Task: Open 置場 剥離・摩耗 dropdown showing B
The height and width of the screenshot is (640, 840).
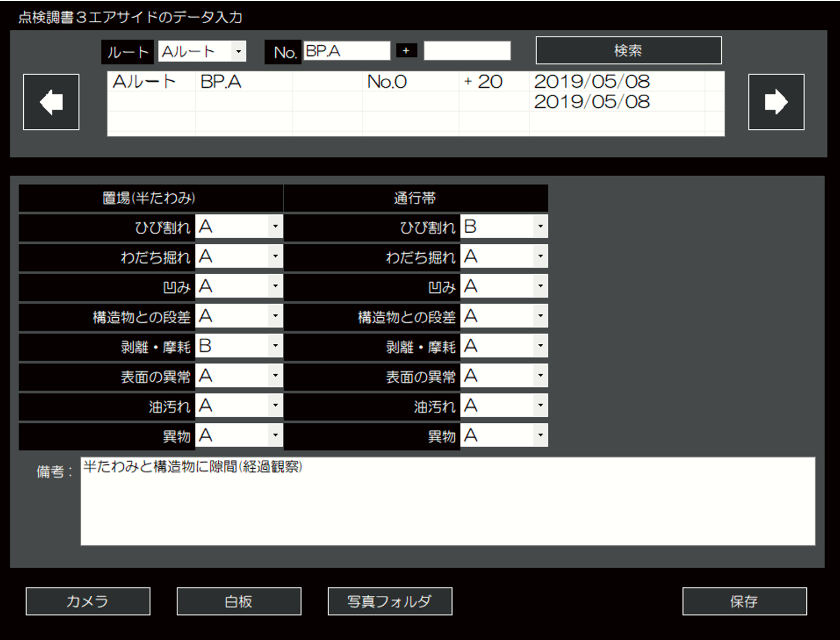Action: coord(275,346)
